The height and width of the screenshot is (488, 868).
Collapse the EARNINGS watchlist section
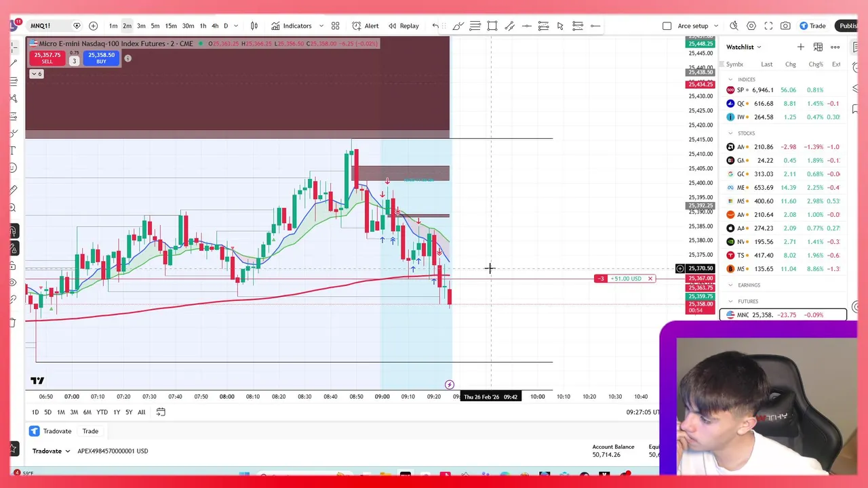click(x=730, y=285)
